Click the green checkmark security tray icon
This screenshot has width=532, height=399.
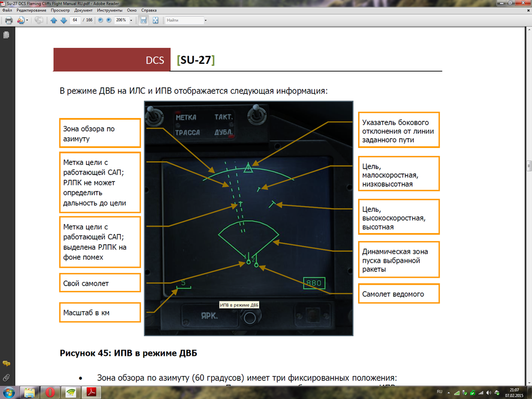tap(472, 393)
